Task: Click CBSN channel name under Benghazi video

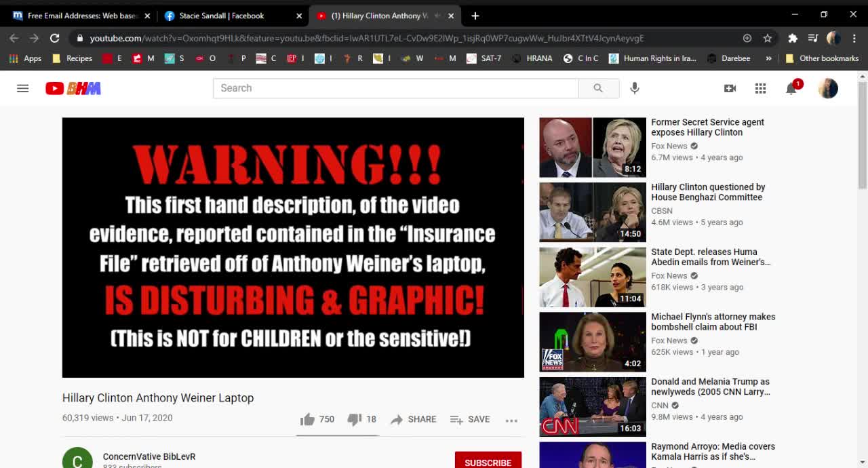Action: (x=662, y=211)
